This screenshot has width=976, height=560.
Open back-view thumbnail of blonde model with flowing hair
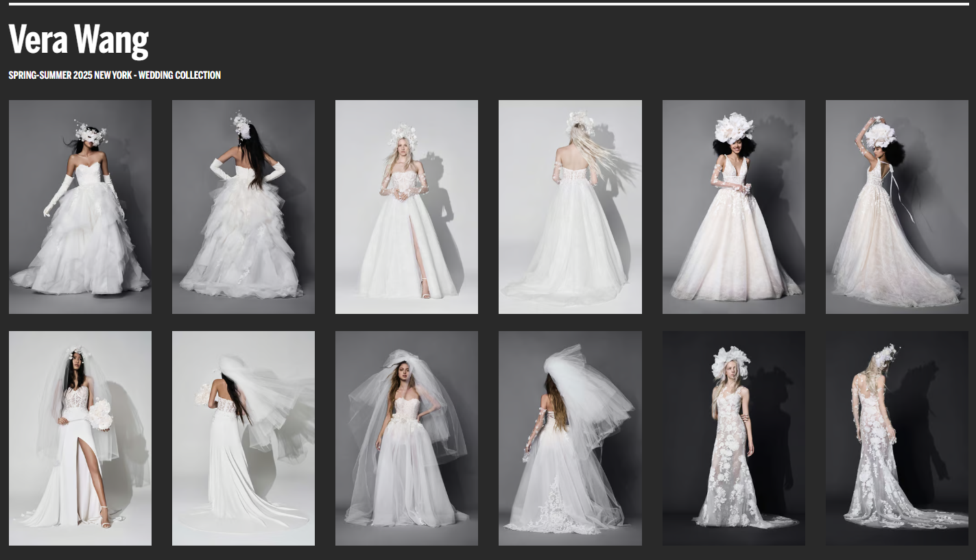[570, 207]
